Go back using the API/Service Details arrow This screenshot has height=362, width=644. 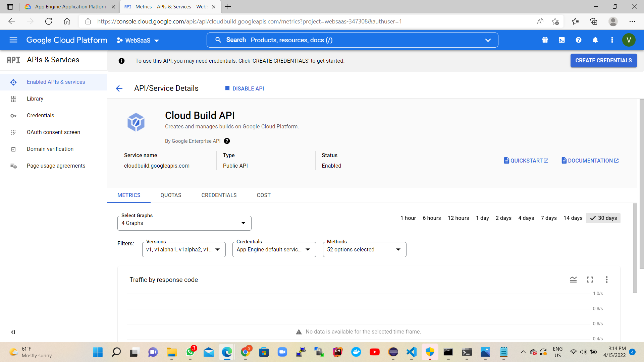[x=119, y=88]
